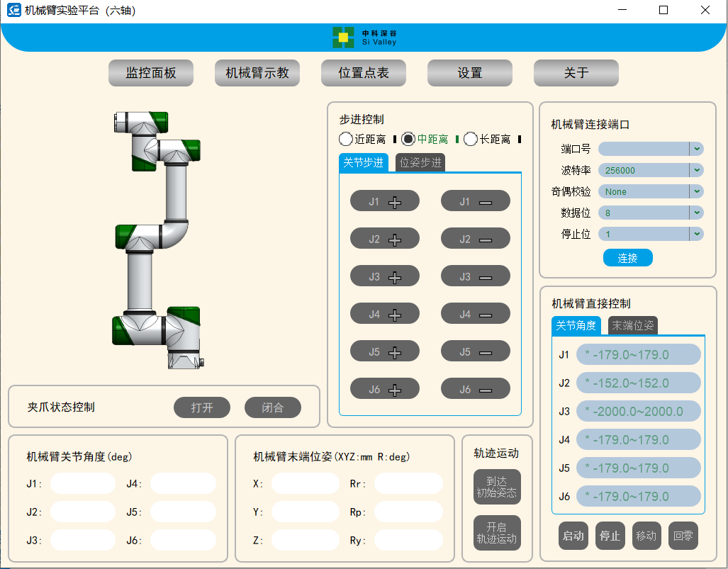Click the 回零 button
This screenshot has width=728, height=569.
pos(683,536)
